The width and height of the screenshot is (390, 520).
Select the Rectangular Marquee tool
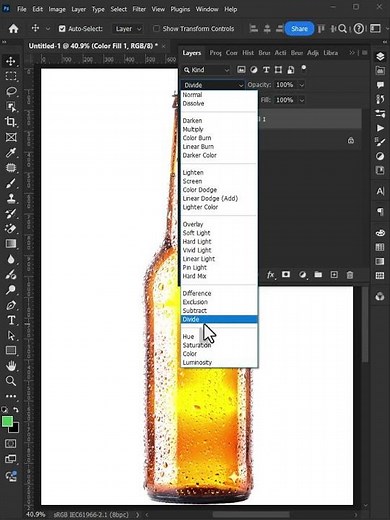pyautogui.click(x=11, y=76)
